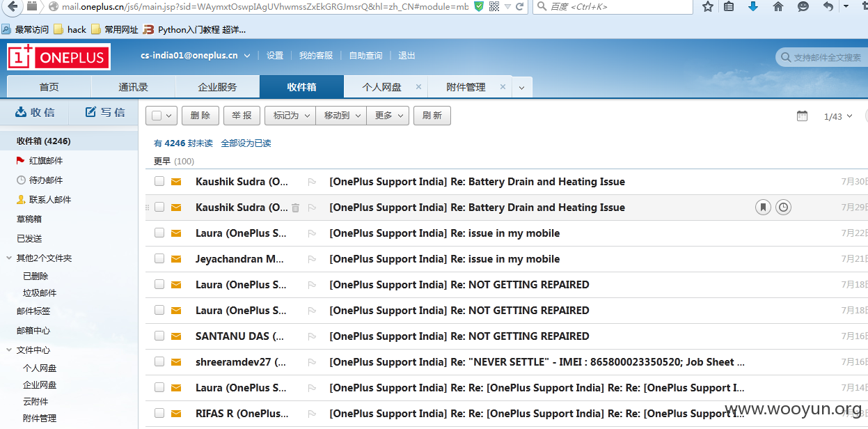Switch to the 个人网盘 tab

point(381,87)
